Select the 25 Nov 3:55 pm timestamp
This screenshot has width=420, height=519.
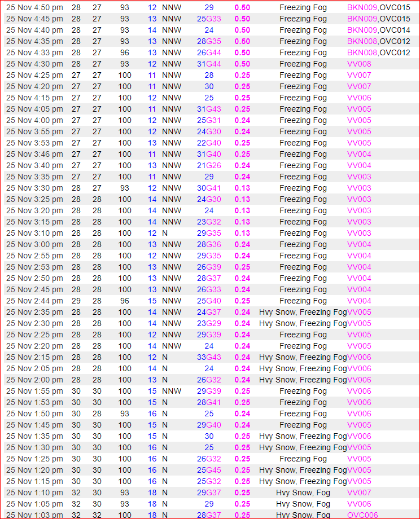[34, 131]
